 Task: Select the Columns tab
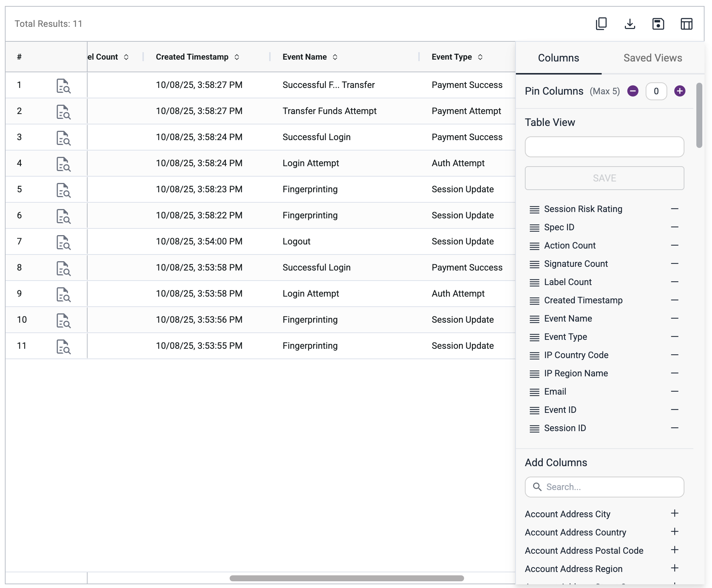pyautogui.click(x=558, y=58)
